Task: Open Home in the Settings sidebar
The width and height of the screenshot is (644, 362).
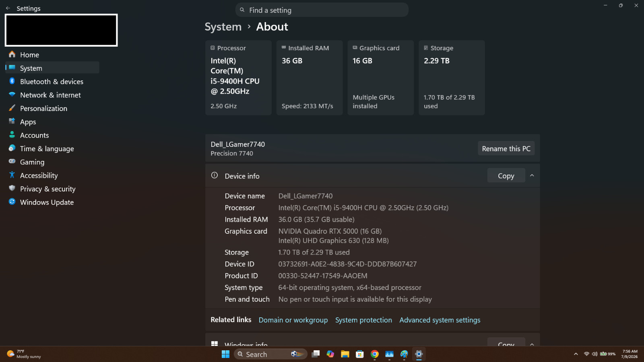Action: pos(52,55)
